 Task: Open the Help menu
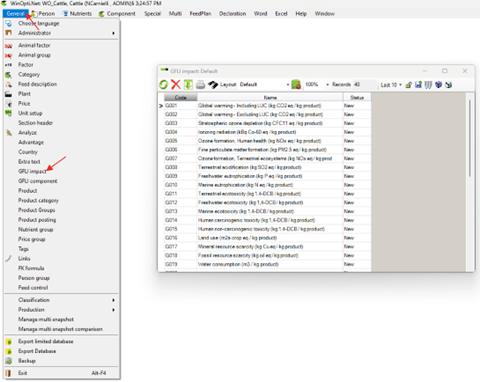pos(301,14)
